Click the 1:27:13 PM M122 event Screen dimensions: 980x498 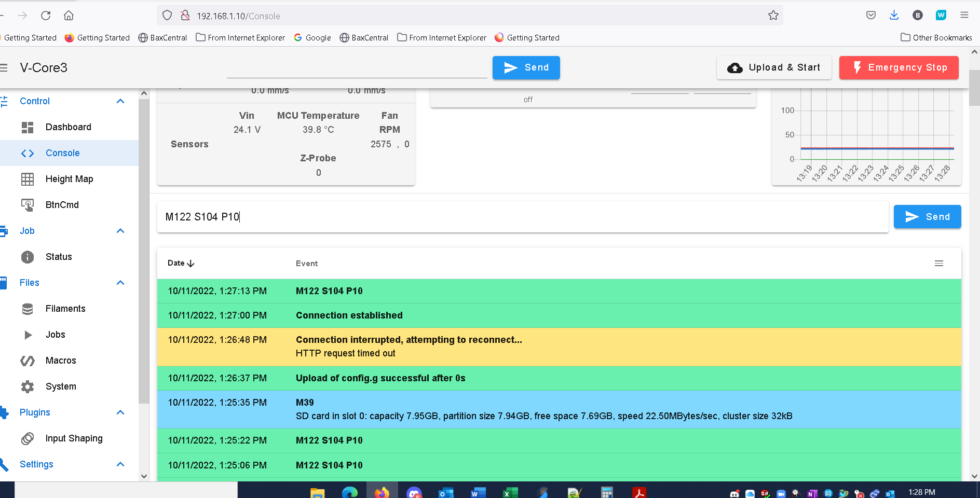pyautogui.click(x=559, y=291)
